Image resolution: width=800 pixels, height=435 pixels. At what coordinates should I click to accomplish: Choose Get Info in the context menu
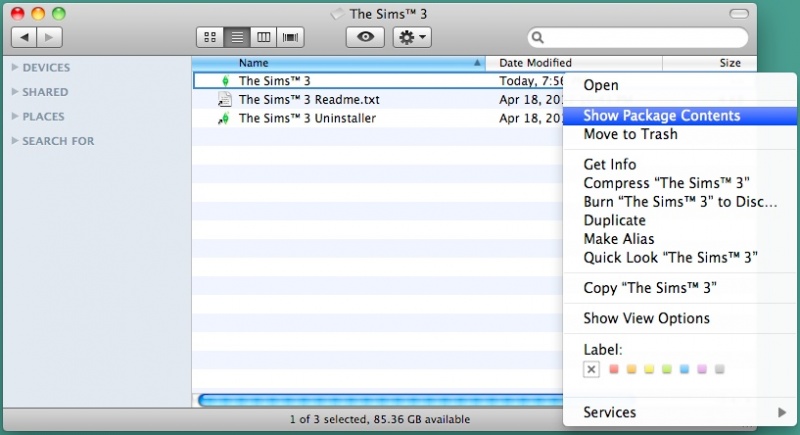680,164
